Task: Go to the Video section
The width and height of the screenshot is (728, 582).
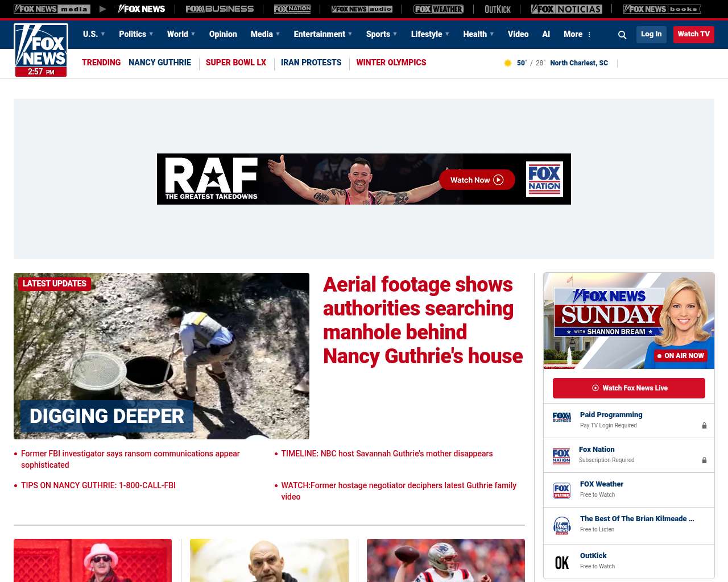Action: 518,34
